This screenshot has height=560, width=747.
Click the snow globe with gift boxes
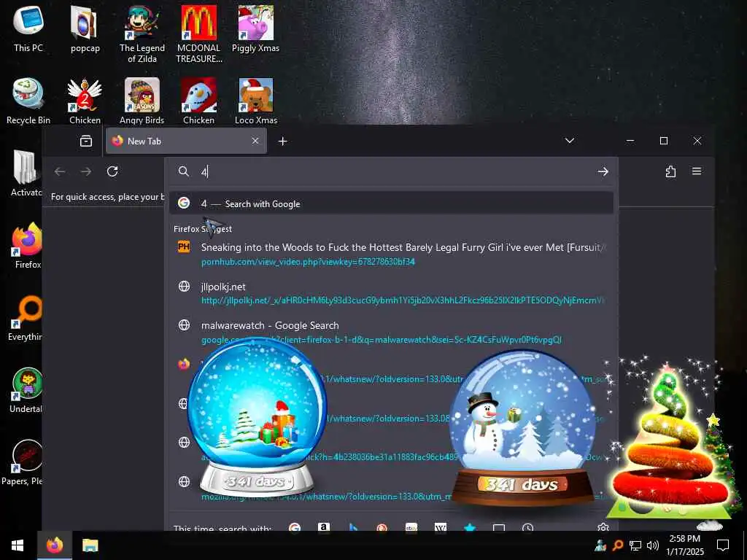(x=258, y=416)
